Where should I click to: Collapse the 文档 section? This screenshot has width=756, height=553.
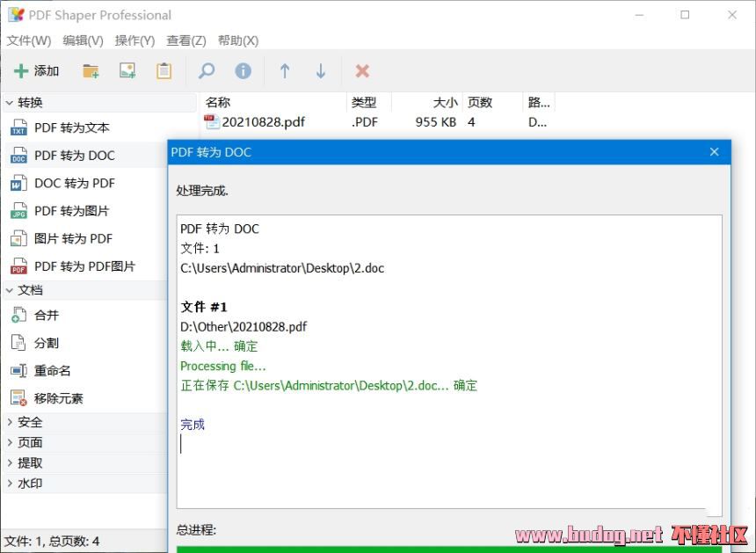[9, 290]
